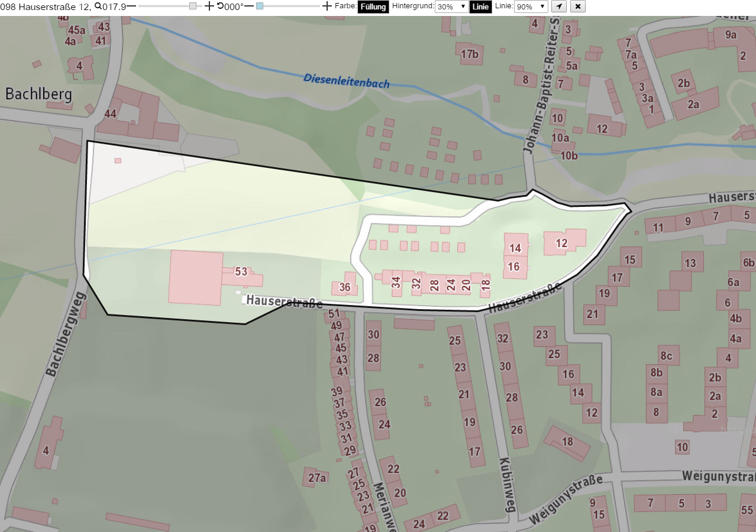This screenshot has height=532, width=756.
Task: Open the Hintergrund percentage dropdown
Action: [451, 7]
